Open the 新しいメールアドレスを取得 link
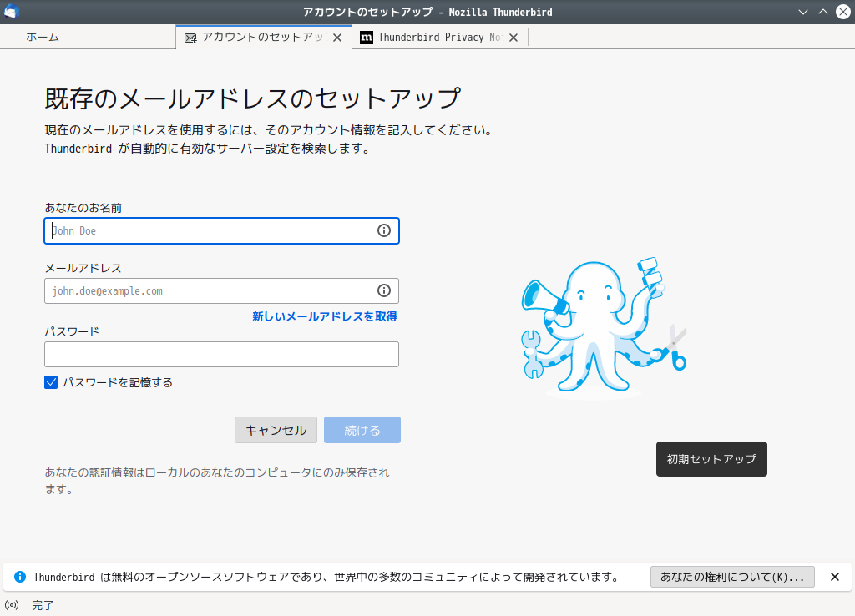The image size is (855, 616). [325, 316]
